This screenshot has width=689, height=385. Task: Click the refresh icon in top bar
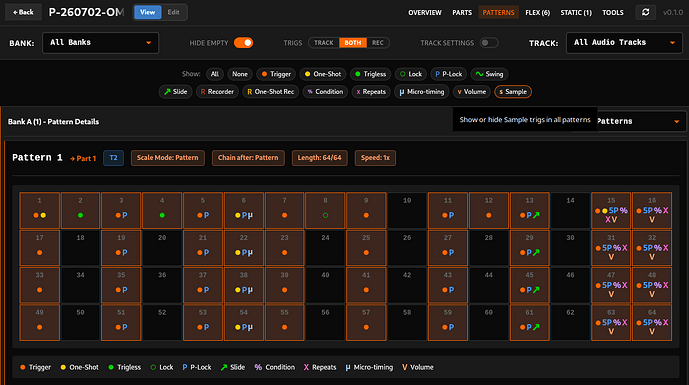(645, 12)
